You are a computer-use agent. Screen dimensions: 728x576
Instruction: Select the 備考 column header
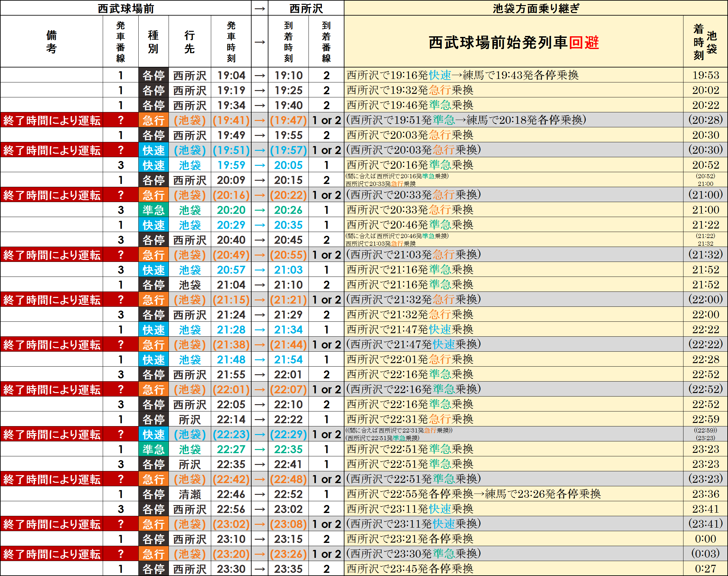coord(52,41)
